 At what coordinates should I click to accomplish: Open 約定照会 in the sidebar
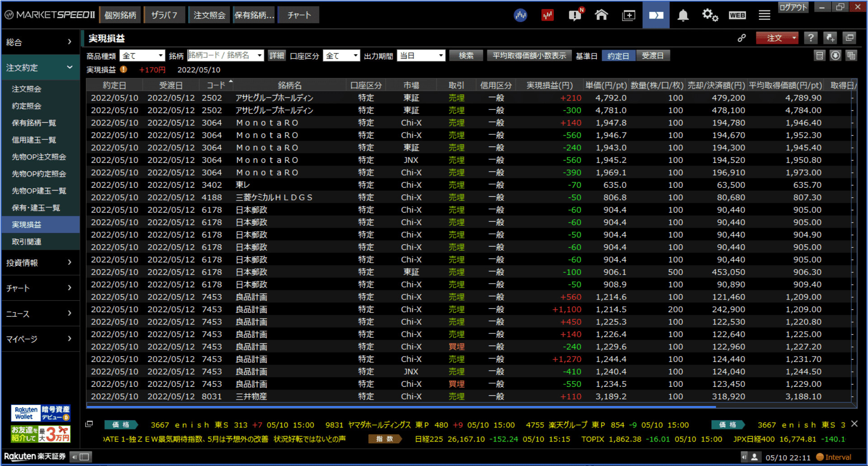40,106
